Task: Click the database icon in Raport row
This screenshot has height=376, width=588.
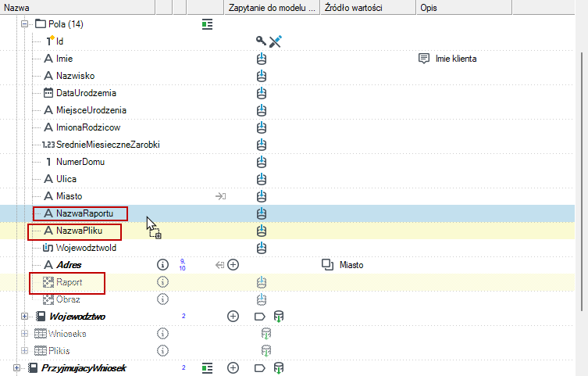Action: 262,282
